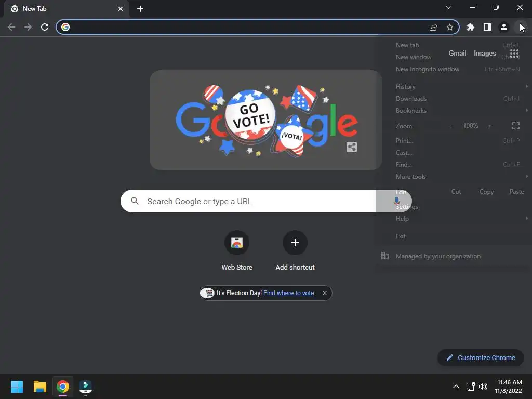Expand the History submenu
The image size is (532, 399).
click(x=454, y=87)
